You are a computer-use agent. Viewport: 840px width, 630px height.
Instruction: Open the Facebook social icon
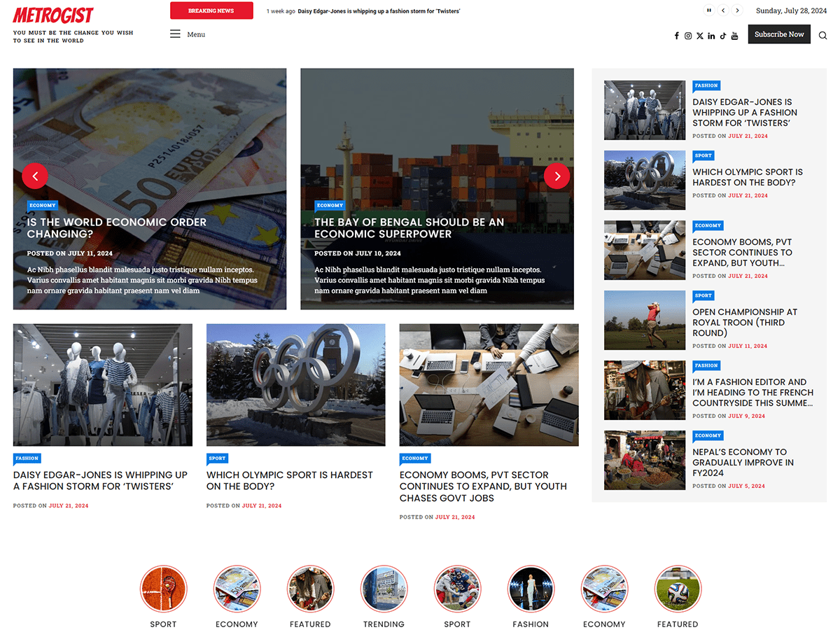pyautogui.click(x=676, y=35)
